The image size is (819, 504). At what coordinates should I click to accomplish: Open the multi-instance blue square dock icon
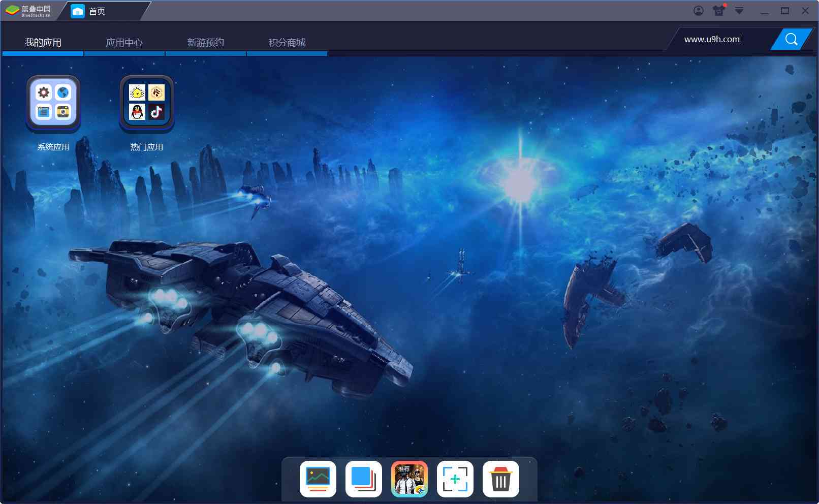(x=364, y=479)
